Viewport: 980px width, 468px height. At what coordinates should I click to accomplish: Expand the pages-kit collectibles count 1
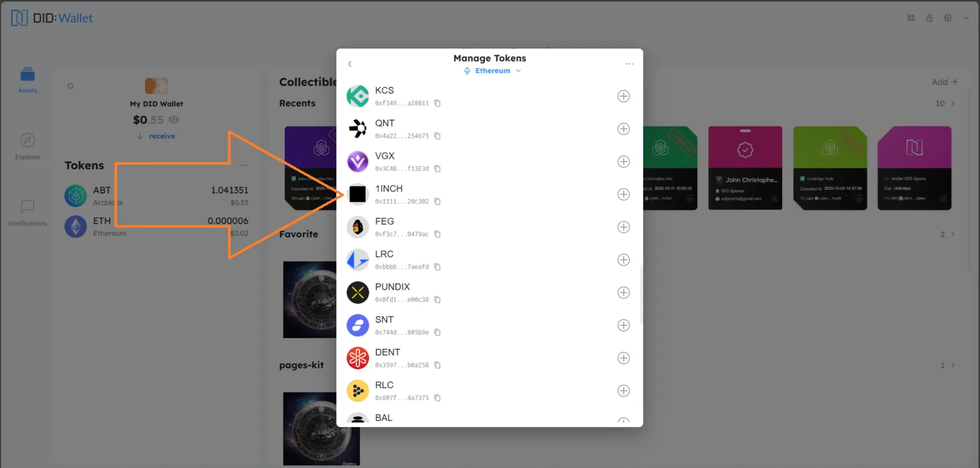click(x=948, y=366)
